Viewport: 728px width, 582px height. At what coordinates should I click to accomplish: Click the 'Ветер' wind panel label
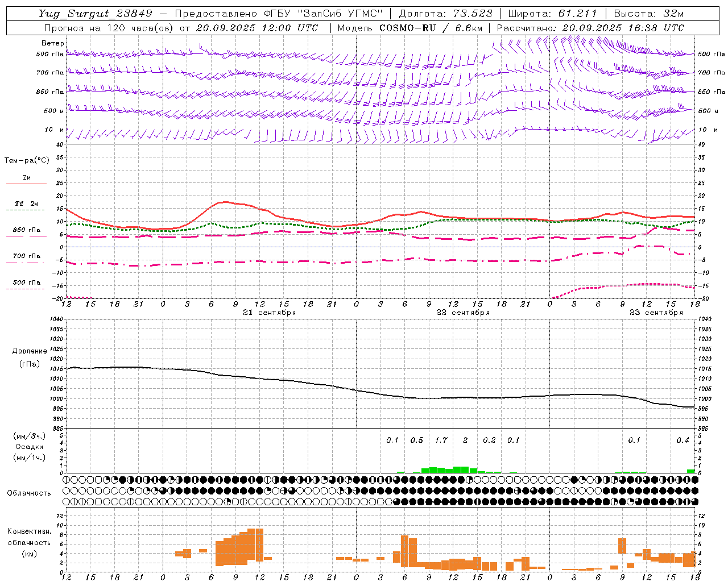coord(53,43)
